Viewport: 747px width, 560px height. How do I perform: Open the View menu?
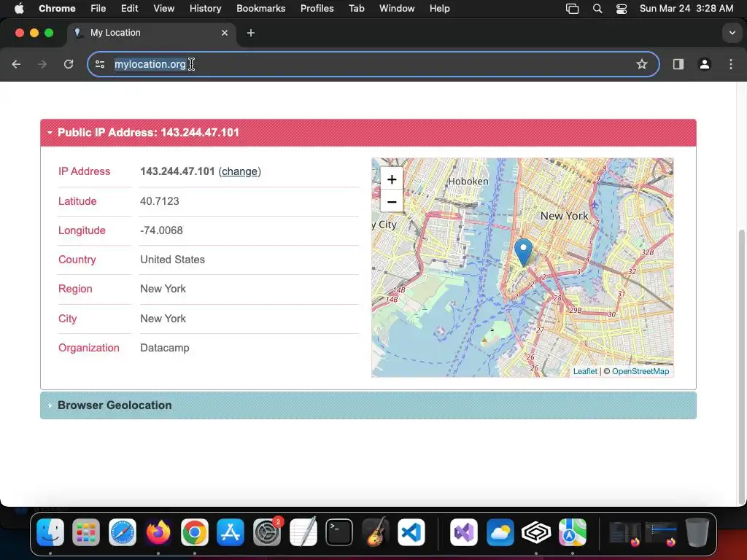pos(164,8)
